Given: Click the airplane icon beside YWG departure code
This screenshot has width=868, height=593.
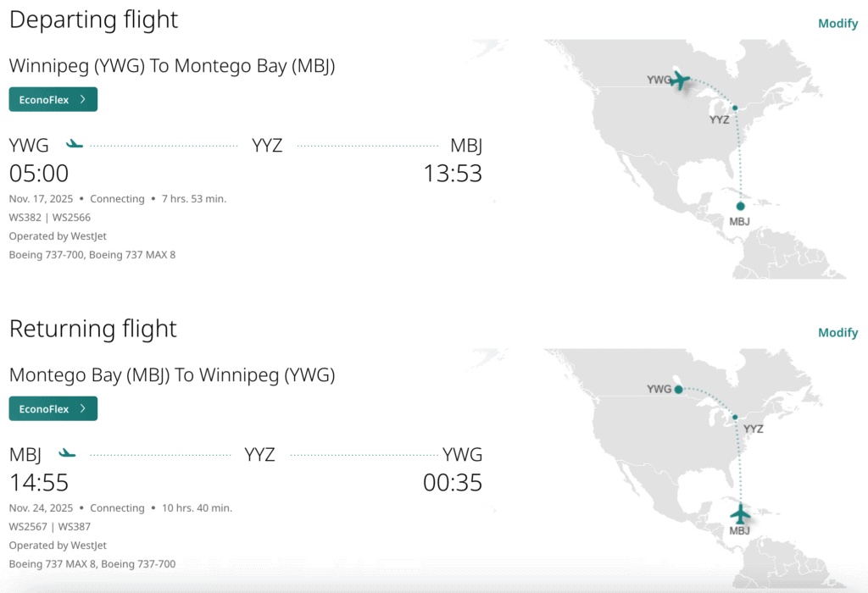Looking at the screenshot, I should (75, 145).
